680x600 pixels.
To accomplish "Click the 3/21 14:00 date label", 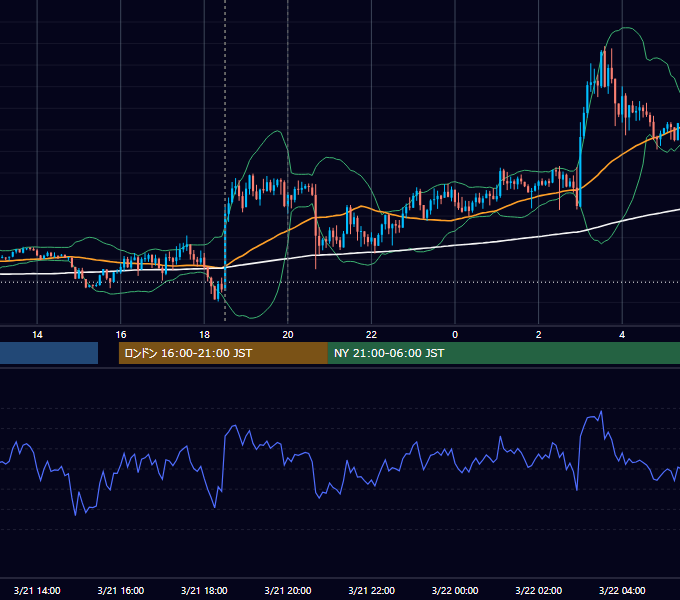I will pyautogui.click(x=37, y=590).
